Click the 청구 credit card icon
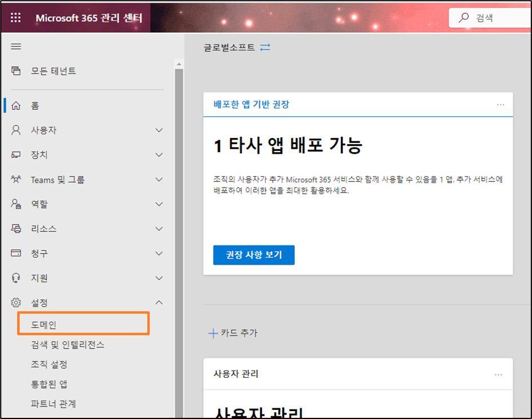 point(16,253)
